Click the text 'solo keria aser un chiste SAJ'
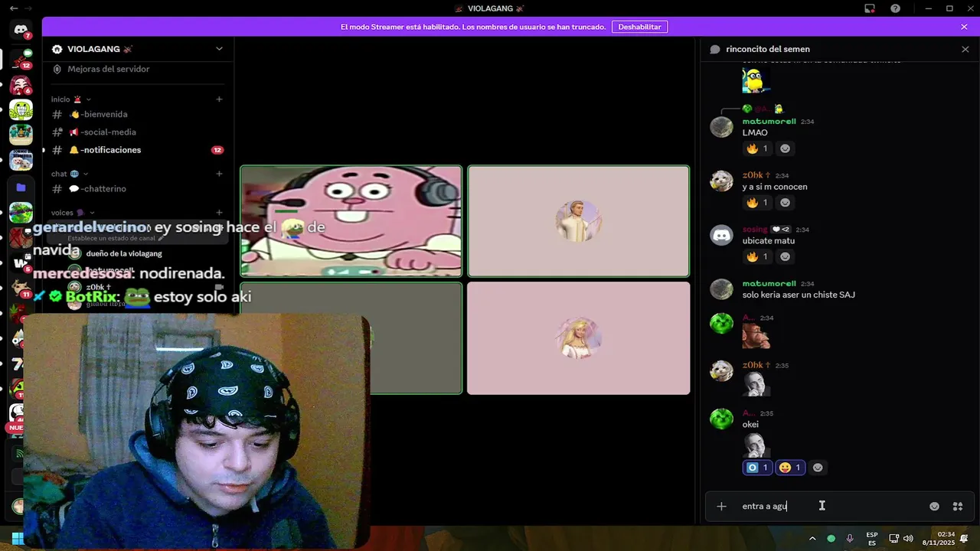Screen dimensions: 980x551 click(x=799, y=295)
